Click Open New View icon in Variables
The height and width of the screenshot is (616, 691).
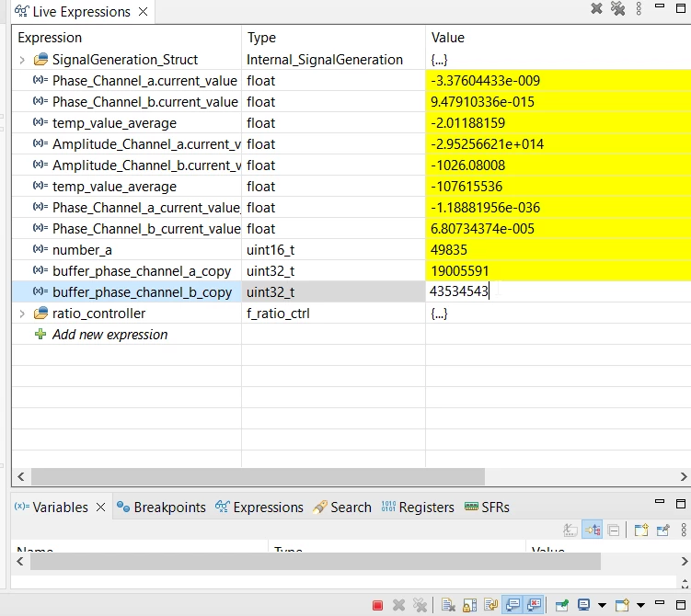pos(641,530)
